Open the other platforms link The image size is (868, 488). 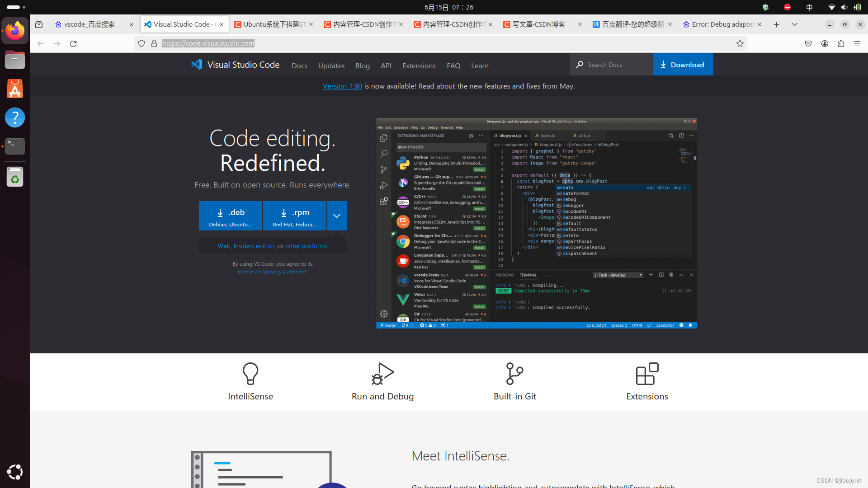(x=306, y=246)
